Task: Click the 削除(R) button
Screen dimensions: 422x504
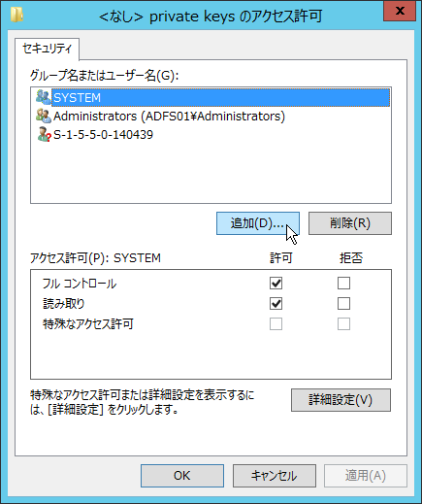Action: click(350, 223)
